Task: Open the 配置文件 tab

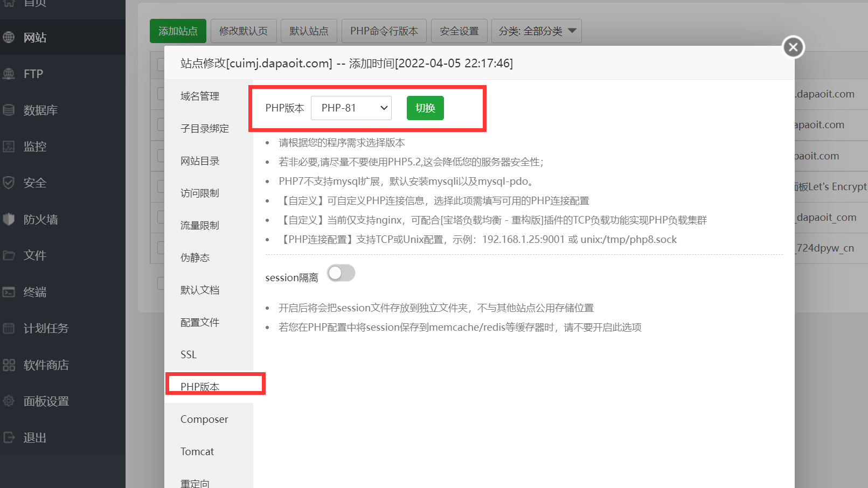Action: 209,322
